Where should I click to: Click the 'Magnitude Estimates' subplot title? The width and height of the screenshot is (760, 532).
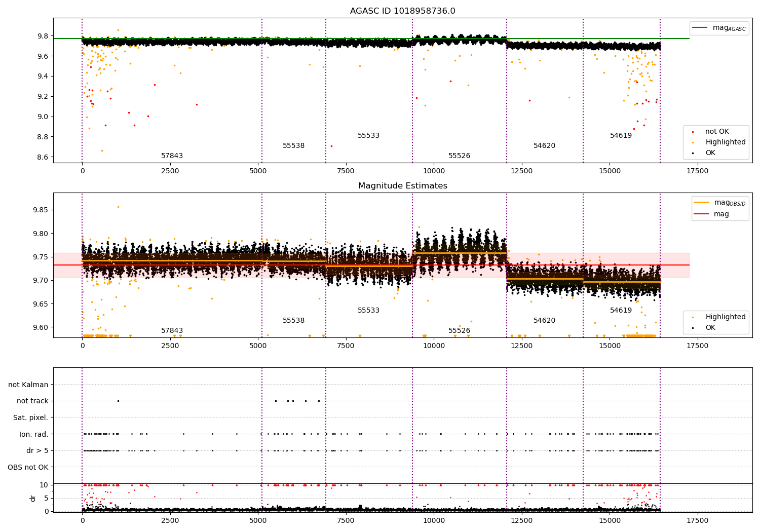402,186
